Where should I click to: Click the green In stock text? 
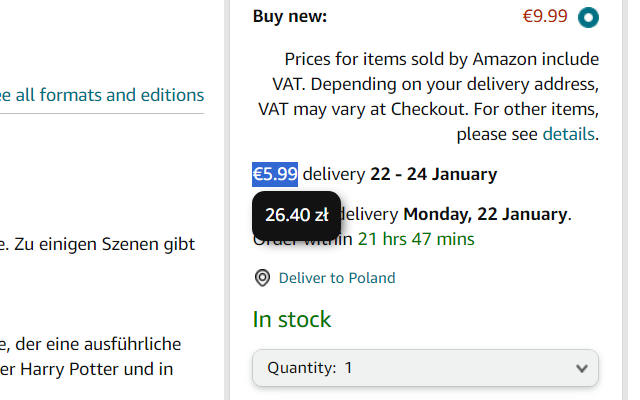(x=292, y=320)
